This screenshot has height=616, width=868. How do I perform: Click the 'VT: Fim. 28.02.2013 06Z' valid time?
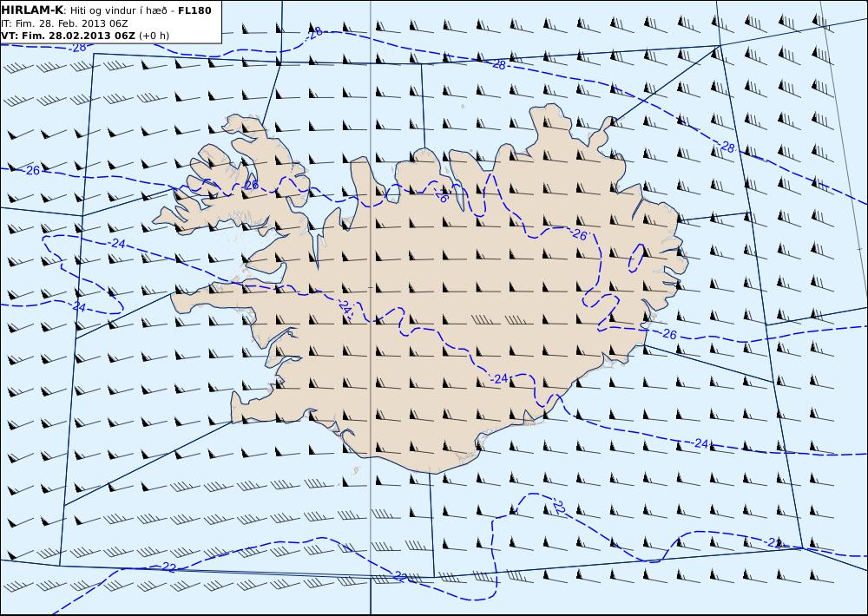68,36
